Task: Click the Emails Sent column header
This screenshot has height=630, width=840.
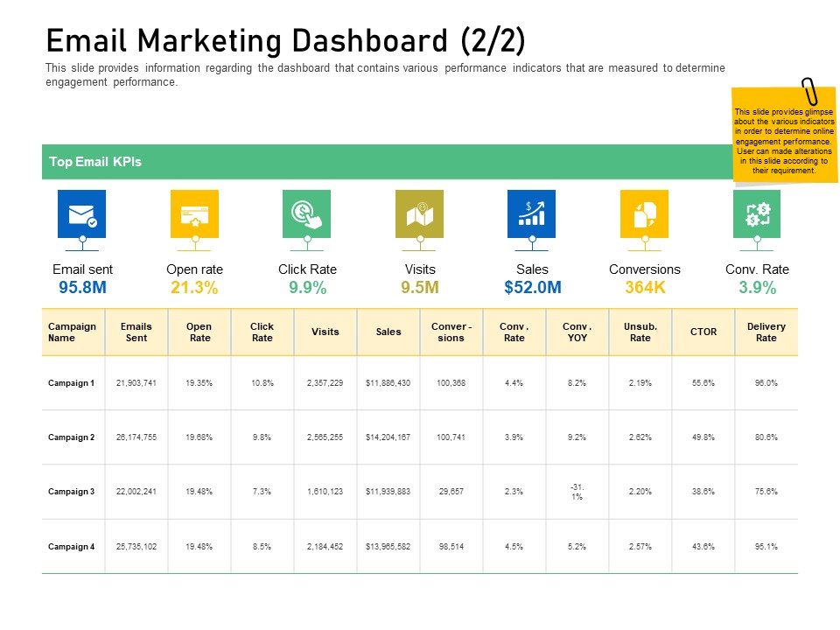Action: click(x=136, y=332)
